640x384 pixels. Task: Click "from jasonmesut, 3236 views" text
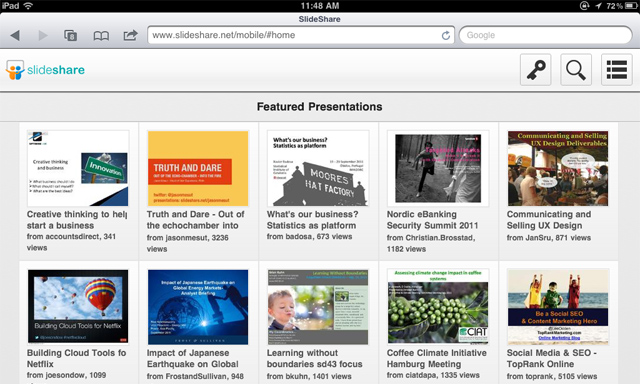[x=188, y=243]
